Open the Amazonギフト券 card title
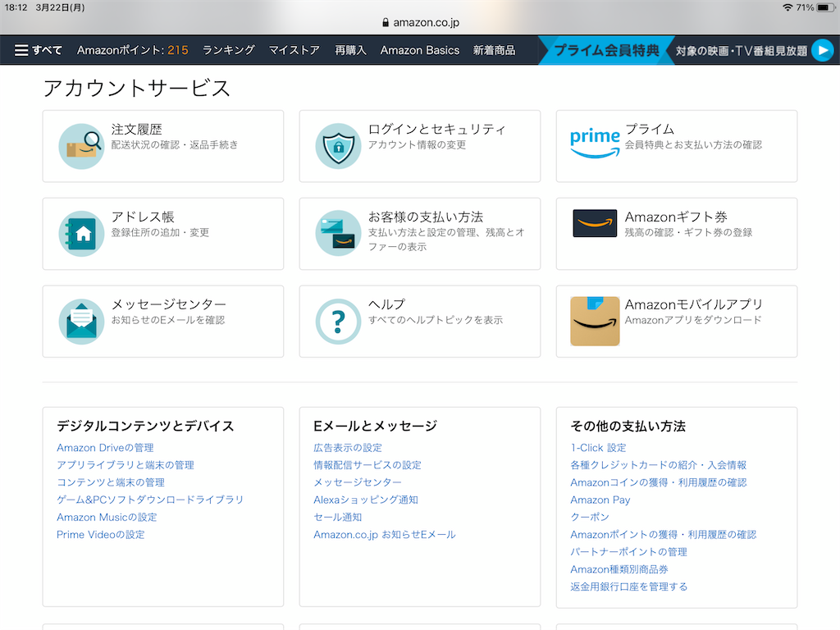The height and width of the screenshot is (630, 840). click(676, 217)
